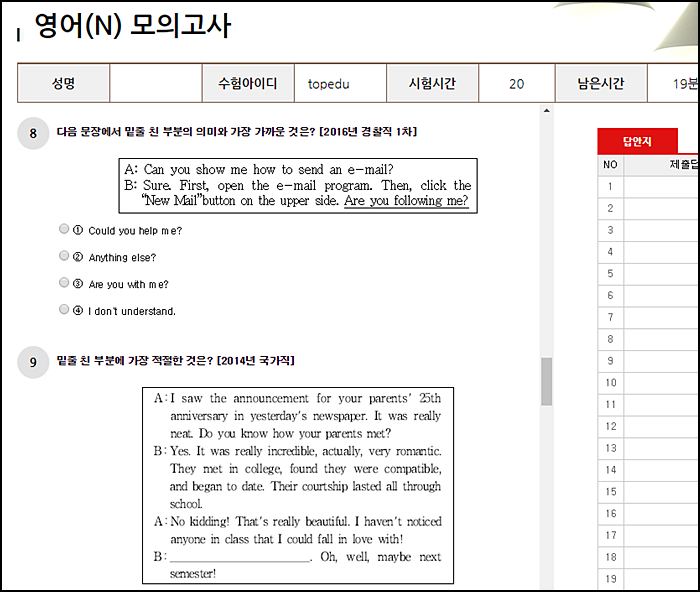The width and height of the screenshot is (700, 592).
Task: Click question 9 prompt text [2014년 국가직]
Action: [255, 360]
